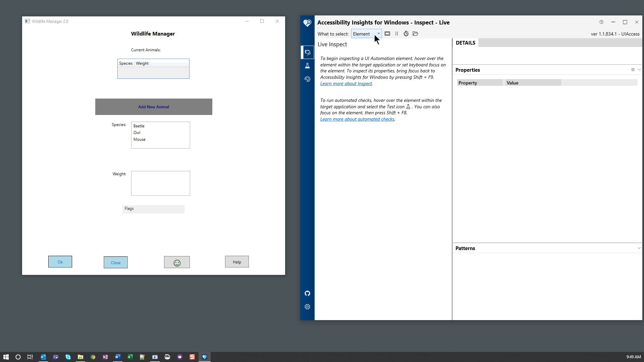This screenshot has width=644, height=362.
Task: Open the Color Contrast palette sidebar icon
Action: coord(307,79)
